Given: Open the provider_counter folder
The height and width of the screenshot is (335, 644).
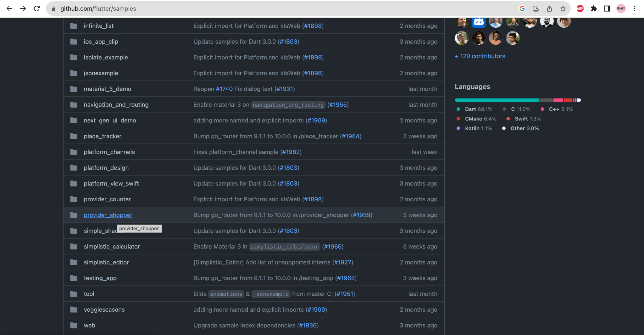Looking at the screenshot, I should coord(107,199).
